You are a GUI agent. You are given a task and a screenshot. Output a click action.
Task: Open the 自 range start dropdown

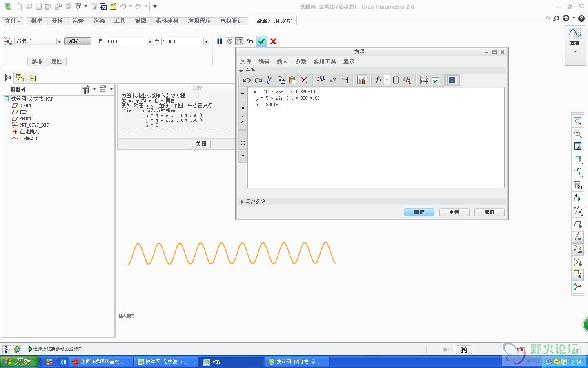click(150, 42)
